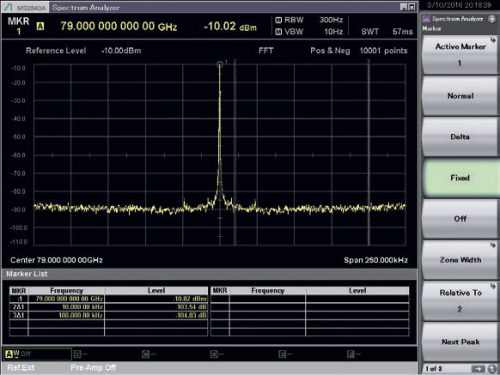Click the yellow trace A icon beside MKR
Viewport: 500px width, 375px height.
(x=40, y=26)
